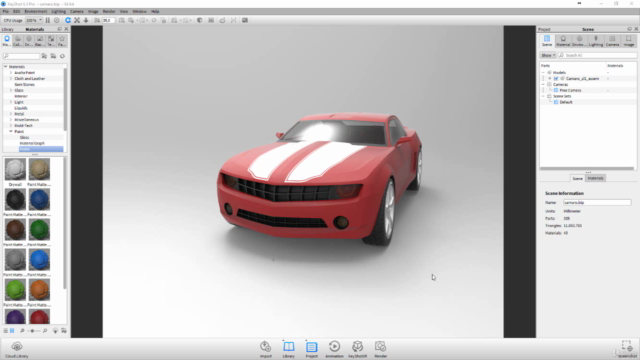
Task: Click the zoom-in thumbnail icon
Action: (45, 331)
